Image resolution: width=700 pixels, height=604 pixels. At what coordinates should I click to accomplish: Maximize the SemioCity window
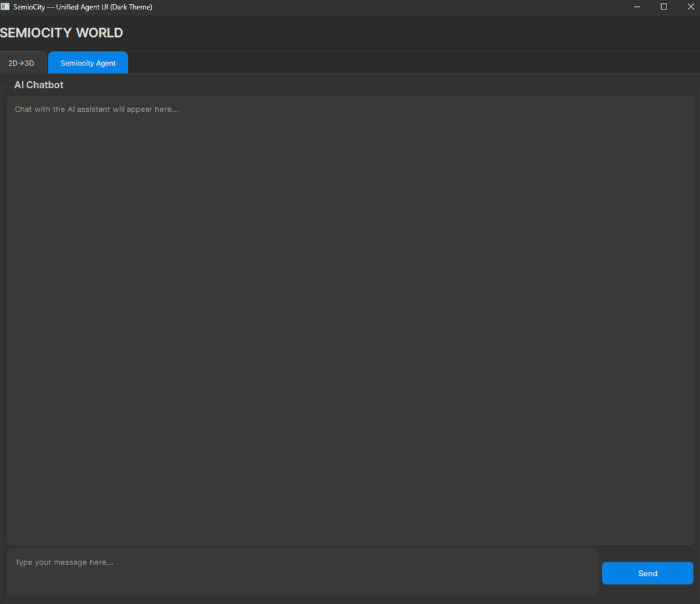pyautogui.click(x=663, y=7)
